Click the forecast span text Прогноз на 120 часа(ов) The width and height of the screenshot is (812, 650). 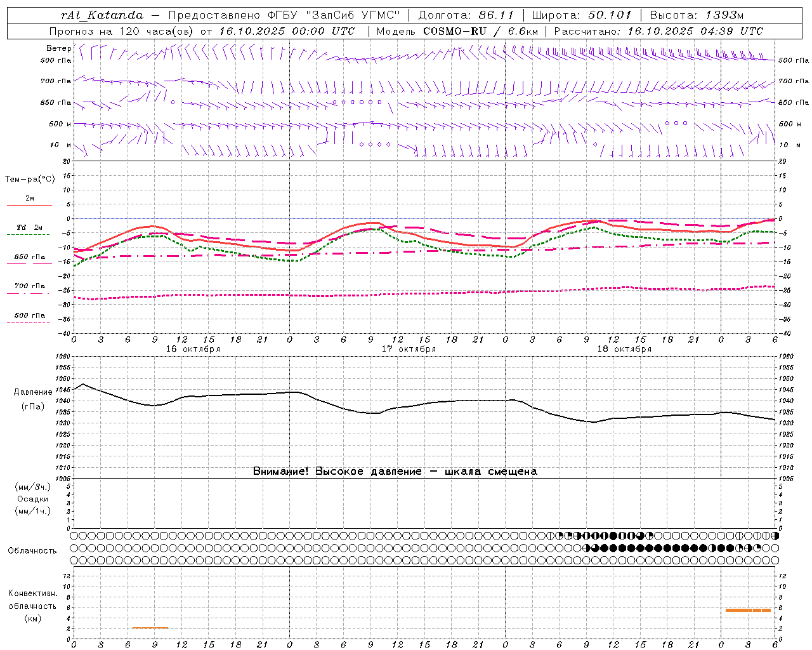122,31
